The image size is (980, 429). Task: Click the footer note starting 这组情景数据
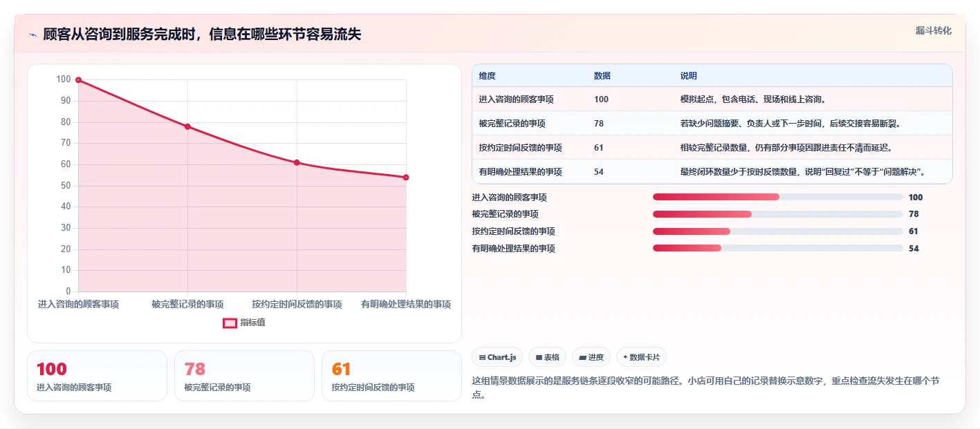tap(705, 388)
